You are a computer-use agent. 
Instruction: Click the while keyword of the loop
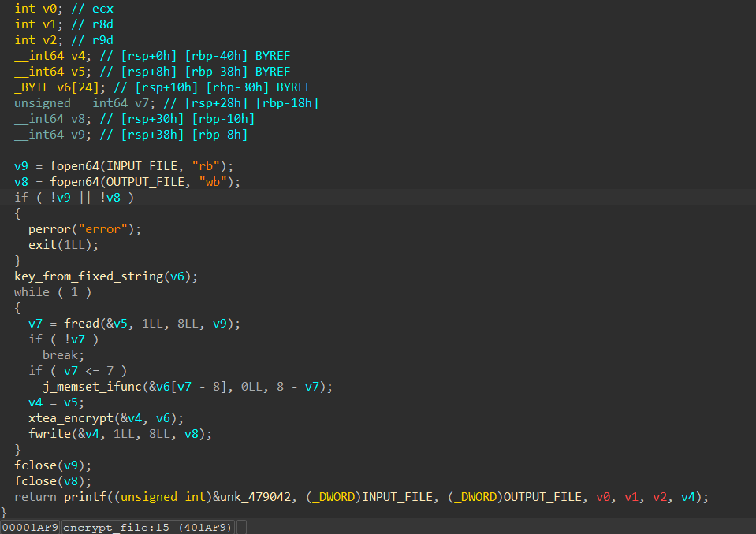click(32, 292)
